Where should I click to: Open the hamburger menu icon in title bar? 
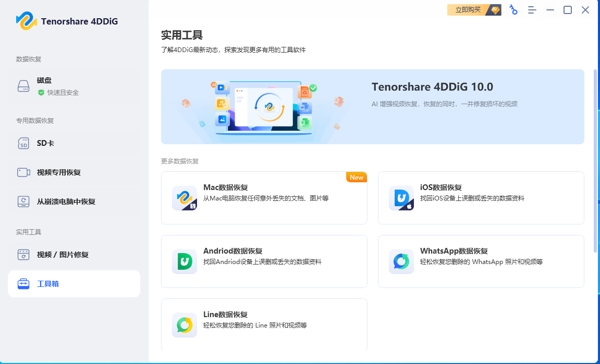click(532, 10)
